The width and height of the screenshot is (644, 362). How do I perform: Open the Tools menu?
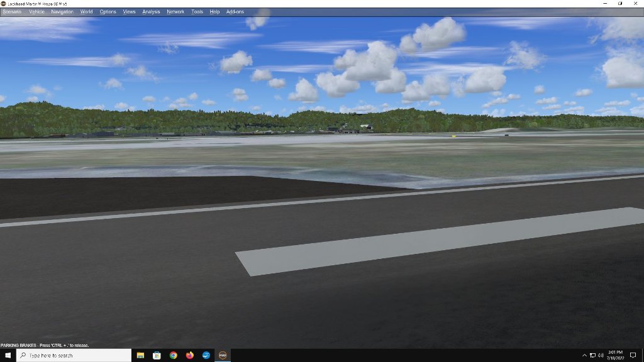point(197,12)
